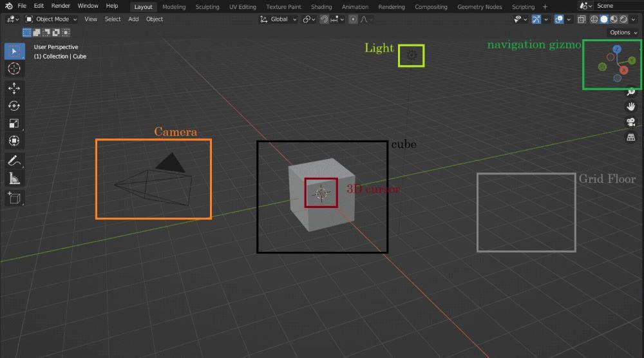Select the Cursor tool in toolbar
Screen dimensions: 644x358
[x=14, y=68]
